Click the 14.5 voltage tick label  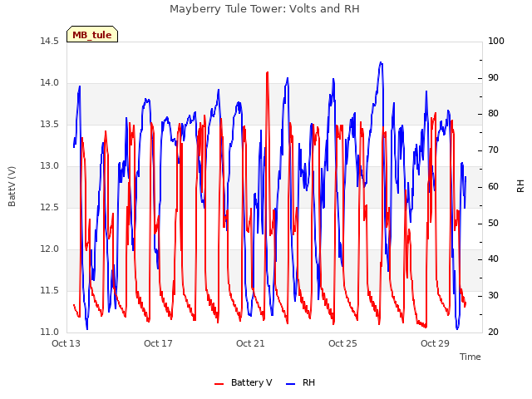50,41
